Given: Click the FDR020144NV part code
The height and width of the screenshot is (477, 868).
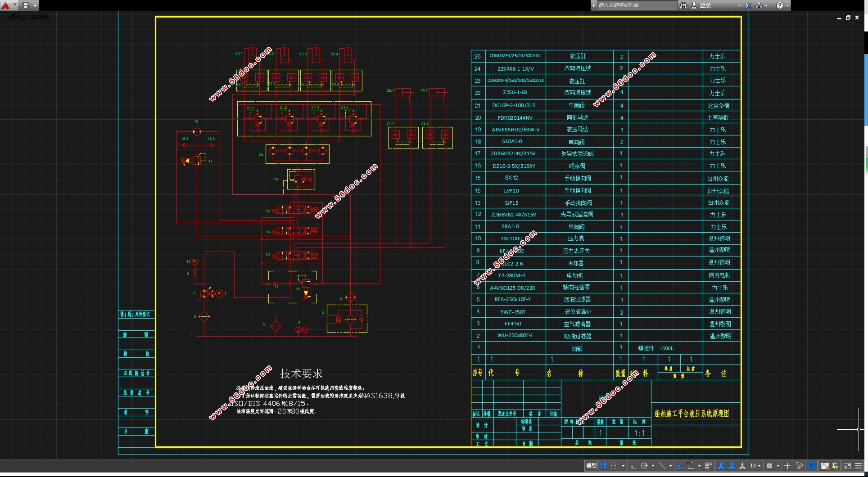Looking at the screenshot, I should [x=515, y=118].
